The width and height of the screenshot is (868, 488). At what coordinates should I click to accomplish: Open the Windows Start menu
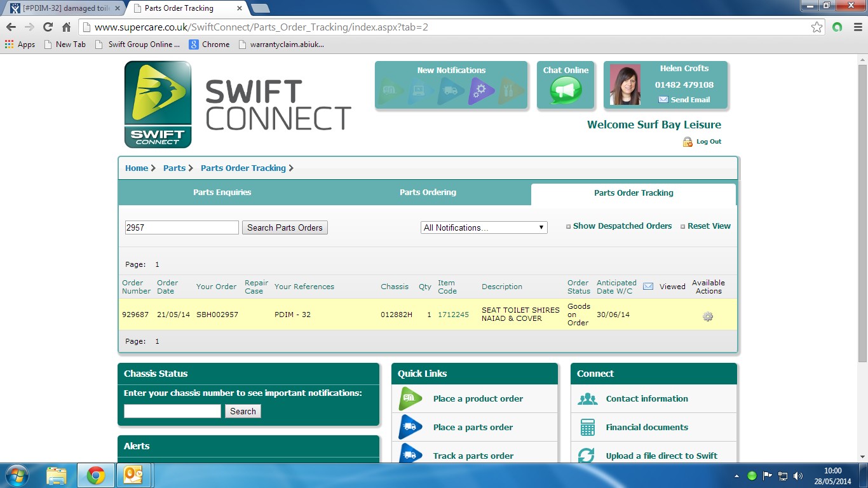point(17,475)
